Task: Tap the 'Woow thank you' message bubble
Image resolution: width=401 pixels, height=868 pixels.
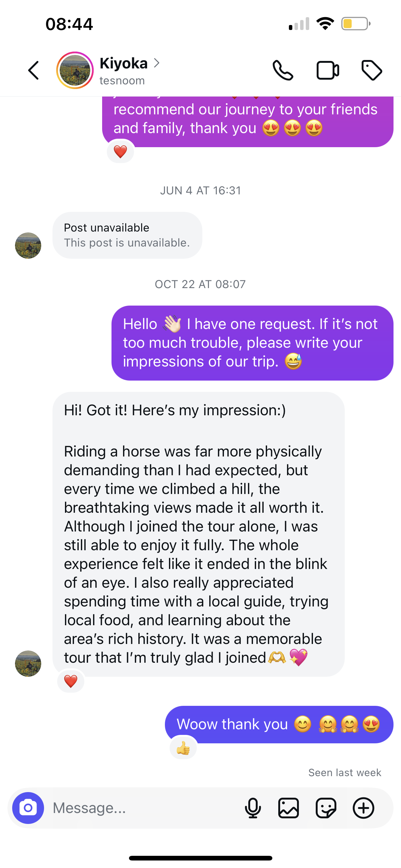Action: click(x=279, y=724)
